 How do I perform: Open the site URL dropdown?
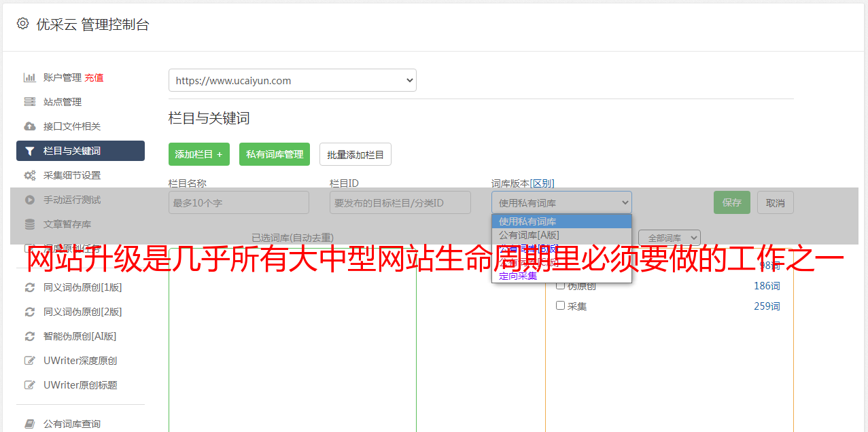[x=292, y=80]
